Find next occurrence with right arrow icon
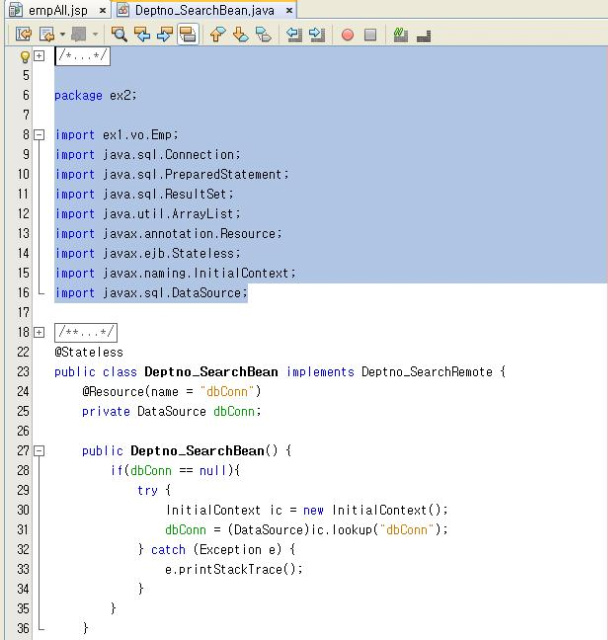Viewport: 608px width, 640px height. click(165, 35)
